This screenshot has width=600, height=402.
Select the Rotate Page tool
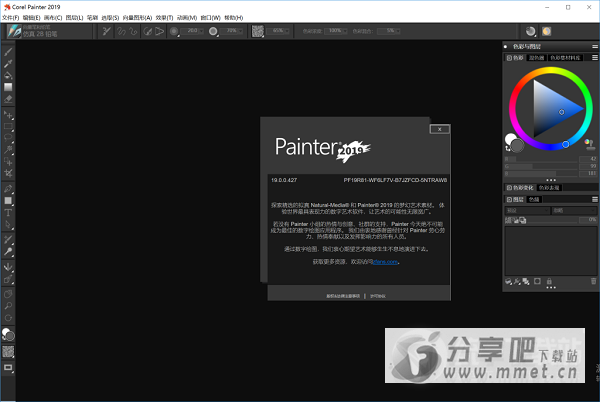(x=8, y=318)
